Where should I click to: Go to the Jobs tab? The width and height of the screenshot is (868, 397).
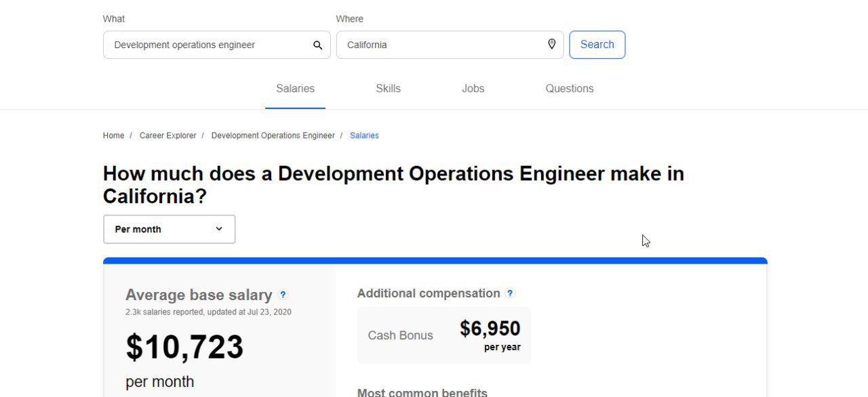pos(473,89)
